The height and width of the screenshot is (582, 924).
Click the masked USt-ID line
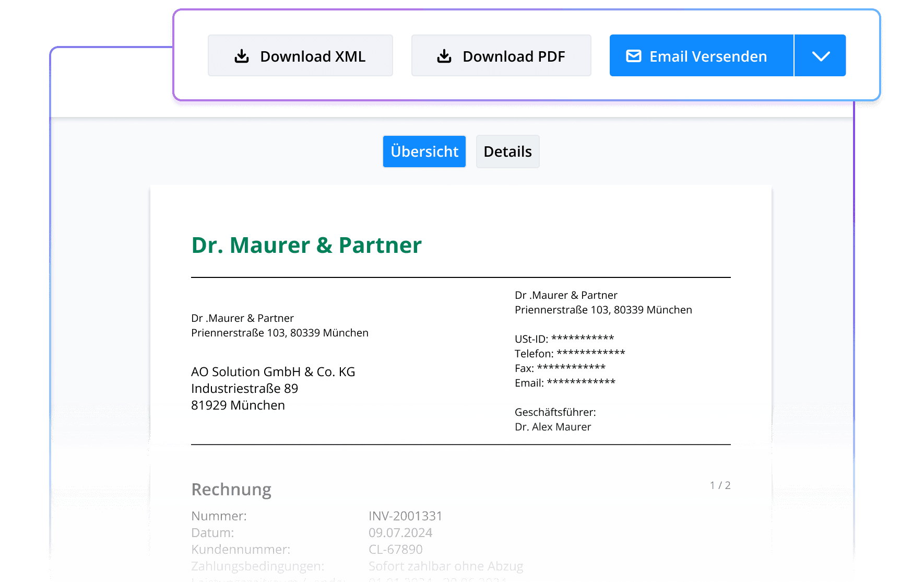[564, 339]
